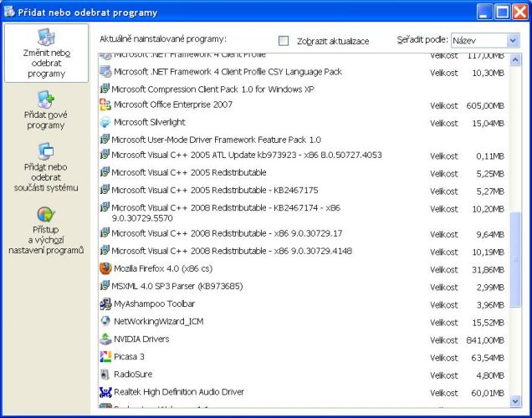Click the scrollbar down arrow
This screenshot has width=532, height=418.
(x=515, y=401)
